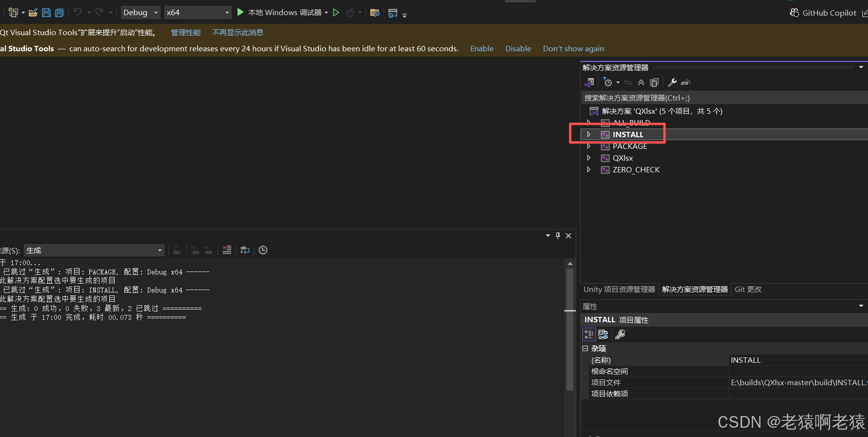868x437 pixels.
Task: Click the pending changes filter clock icon
Action: (x=607, y=82)
